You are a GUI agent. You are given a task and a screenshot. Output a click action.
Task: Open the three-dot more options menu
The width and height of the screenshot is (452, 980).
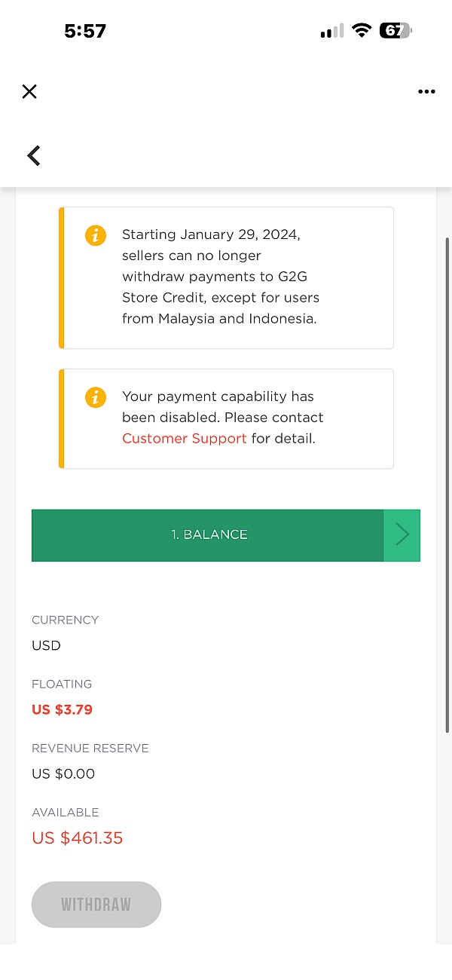coord(426,92)
